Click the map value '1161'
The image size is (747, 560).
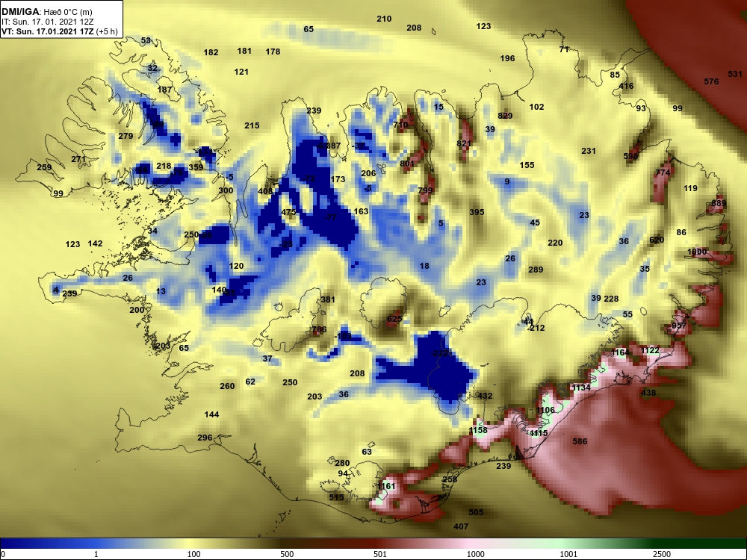click(x=386, y=486)
